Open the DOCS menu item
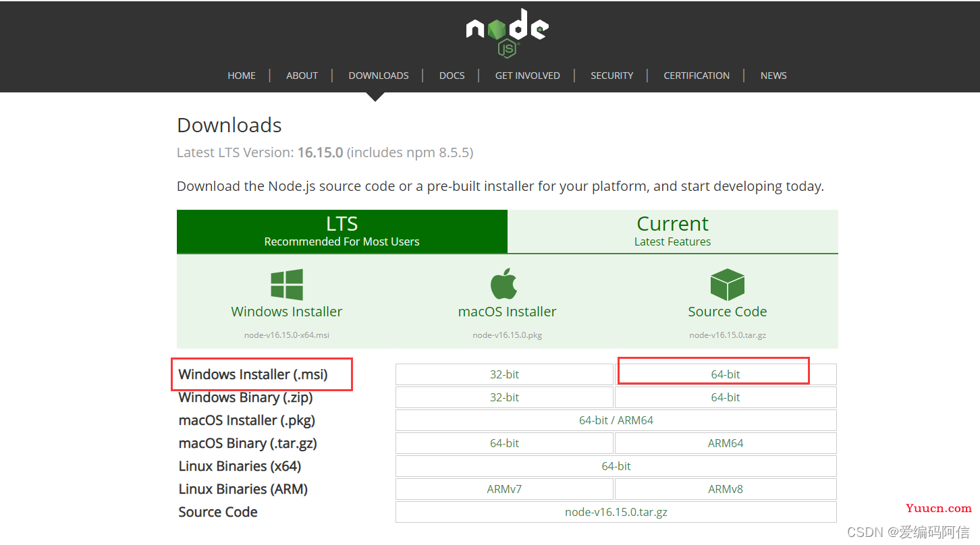The width and height of the screenshot is (980, 545). (x=452, y=76)
